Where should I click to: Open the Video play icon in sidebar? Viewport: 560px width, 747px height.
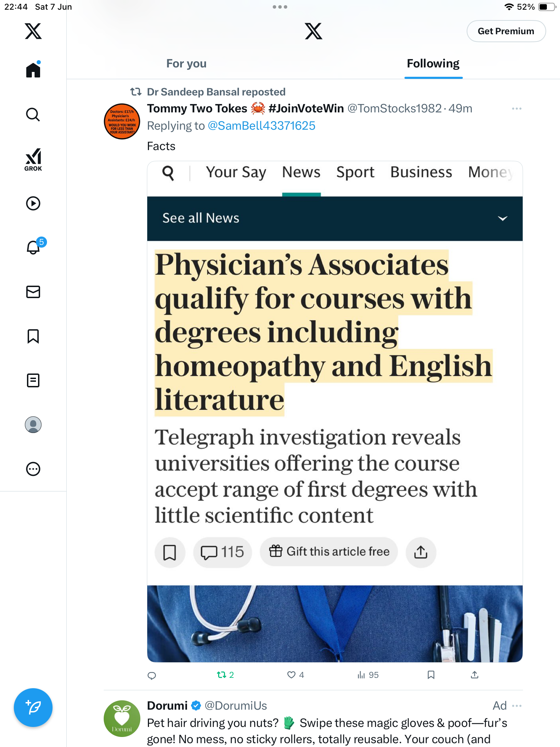(x=33, y=203)
